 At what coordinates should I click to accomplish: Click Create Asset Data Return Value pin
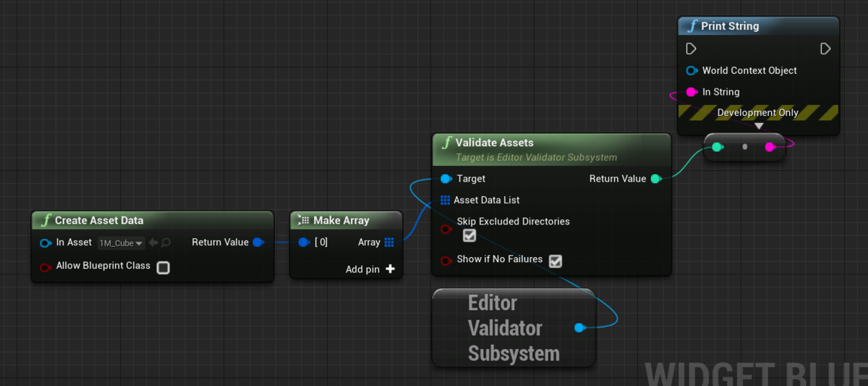(x=258, y=243)
